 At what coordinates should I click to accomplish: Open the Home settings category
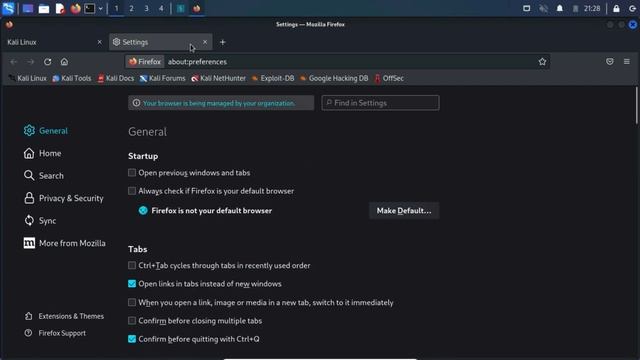(x=42, y=153)
